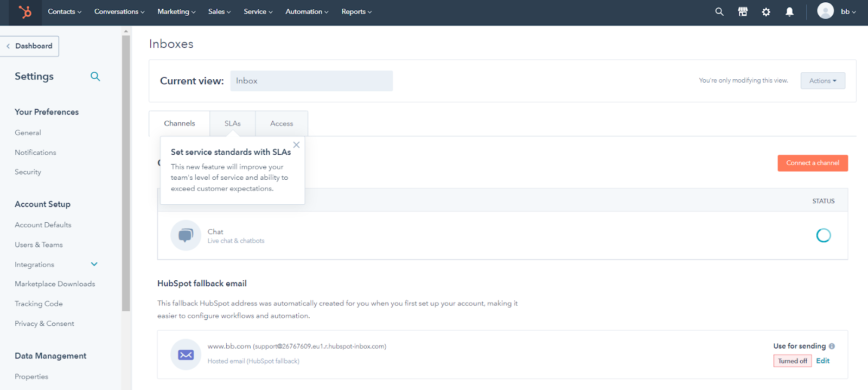Close the SLAs tooltip popup
This screenshot has width=868, height=390.
(296, 145)
